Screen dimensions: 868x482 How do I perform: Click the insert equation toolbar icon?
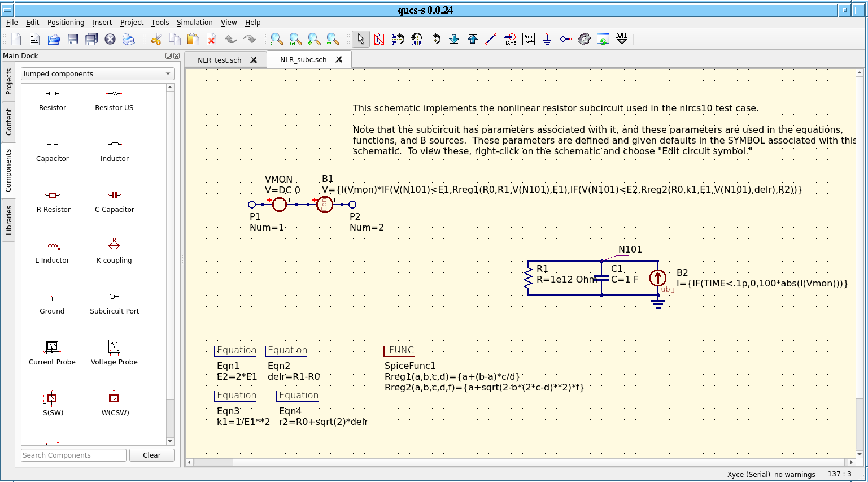(528, 39)
